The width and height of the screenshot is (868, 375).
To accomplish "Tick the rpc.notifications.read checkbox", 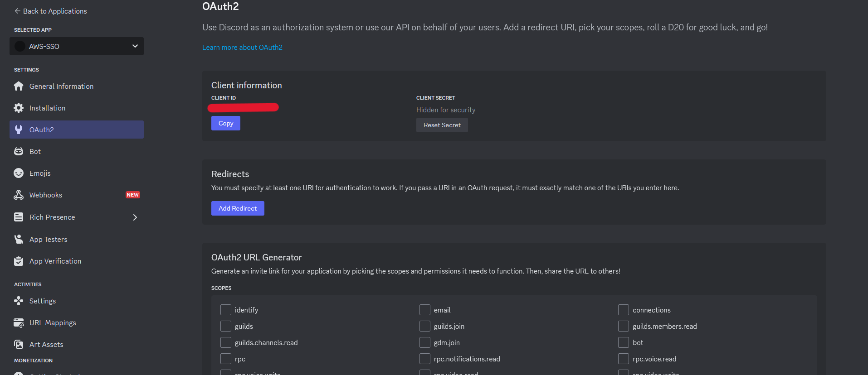I will [x=425, y=359].
